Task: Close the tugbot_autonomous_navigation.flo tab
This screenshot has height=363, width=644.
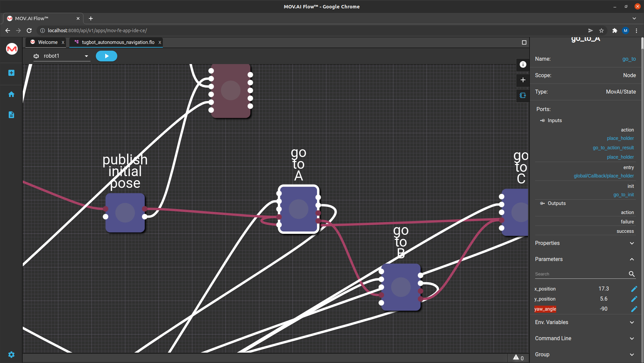Action: [160, 43]
